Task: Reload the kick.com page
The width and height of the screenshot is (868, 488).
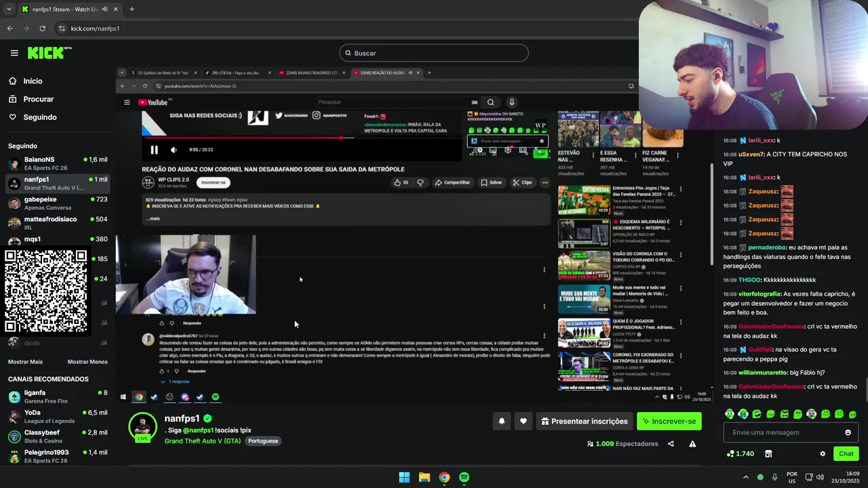Action: point(42,28)
